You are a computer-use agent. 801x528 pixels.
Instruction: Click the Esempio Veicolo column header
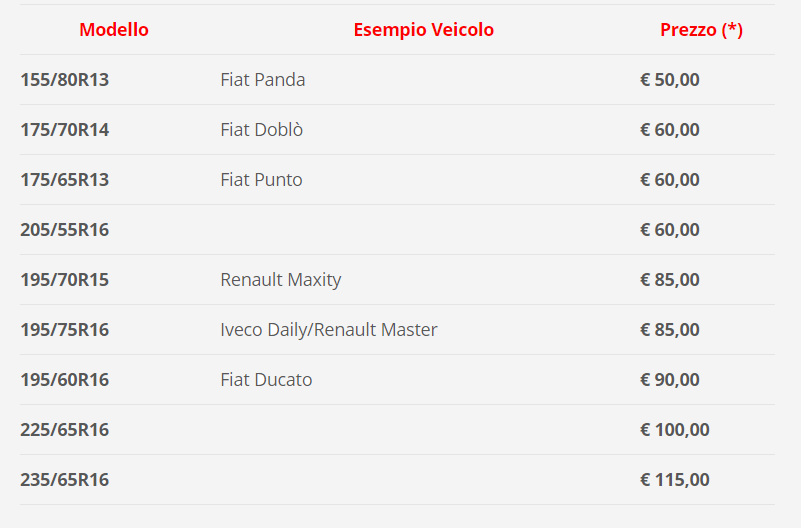pos(423,30)
